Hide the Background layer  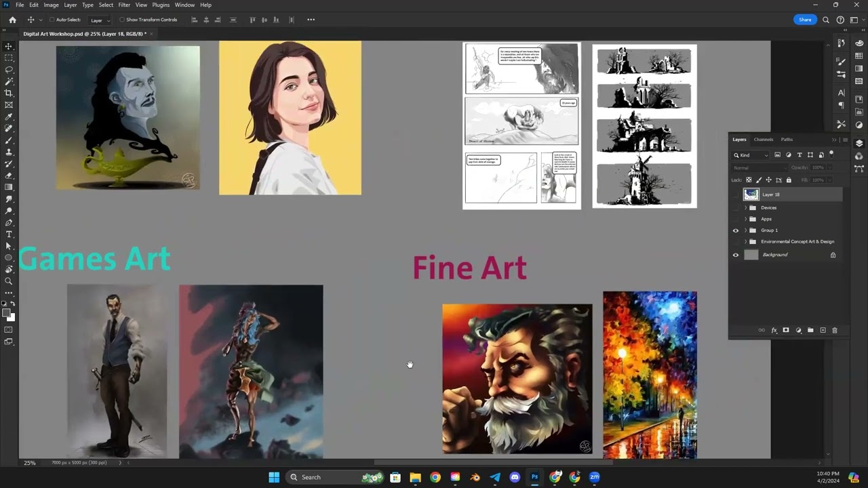pyautogui.click(x=736, y=255)
